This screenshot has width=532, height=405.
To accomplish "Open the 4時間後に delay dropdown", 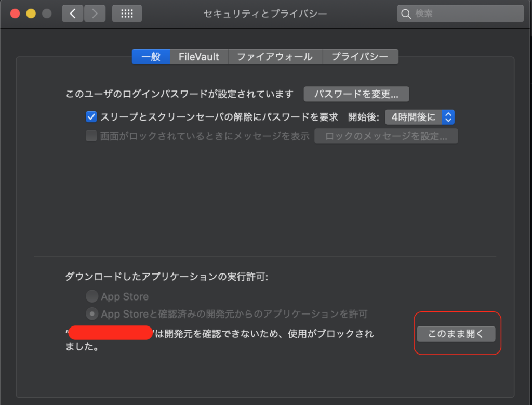I will pos(420,117).
